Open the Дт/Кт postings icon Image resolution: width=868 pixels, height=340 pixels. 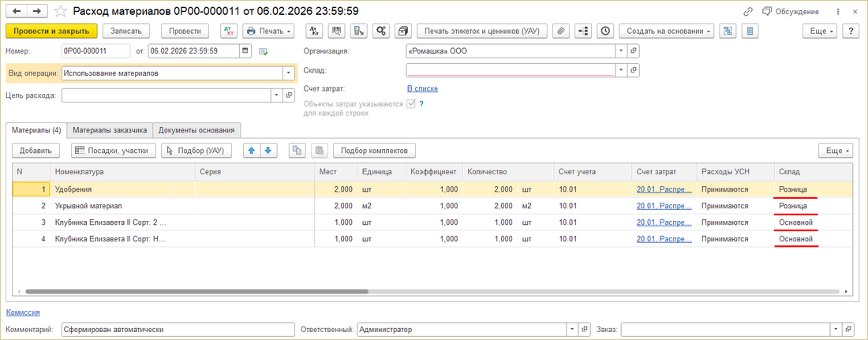(x=229, y=31)
